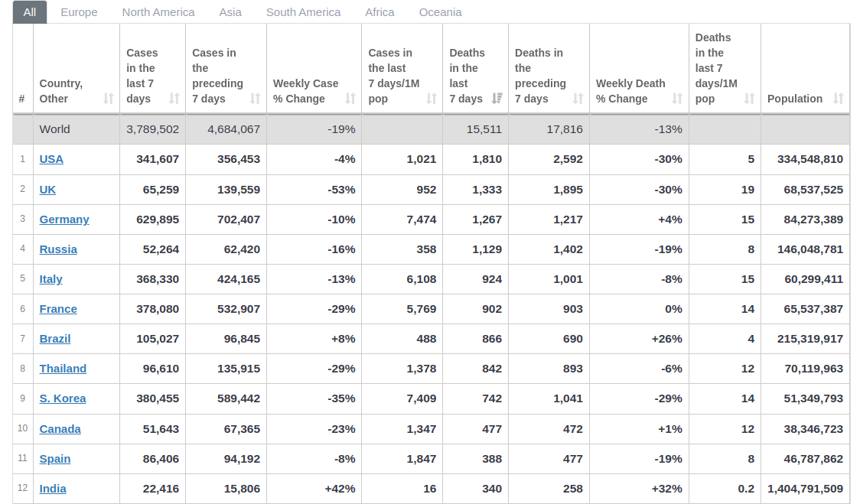The height and width of the screenshot is (504, 860).
Task: Click sort icon for Cases in last 7 days
Action: (x=174, y=99)
